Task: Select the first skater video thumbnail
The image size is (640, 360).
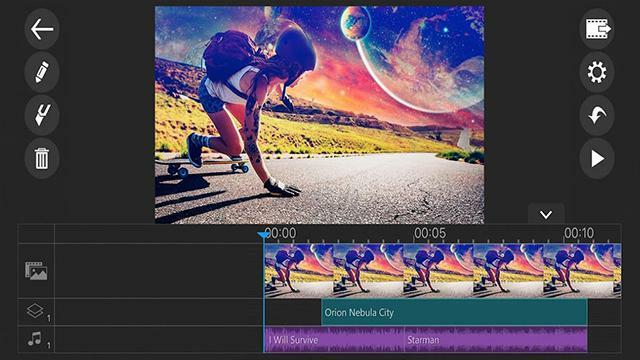Action: (x=299, y=271)
